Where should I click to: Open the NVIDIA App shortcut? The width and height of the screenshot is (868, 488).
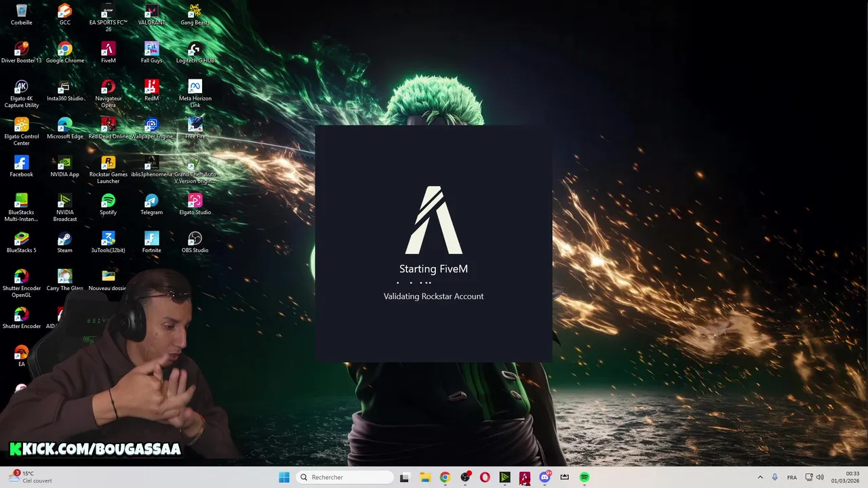pyautogui.click(x=64, y=167)
